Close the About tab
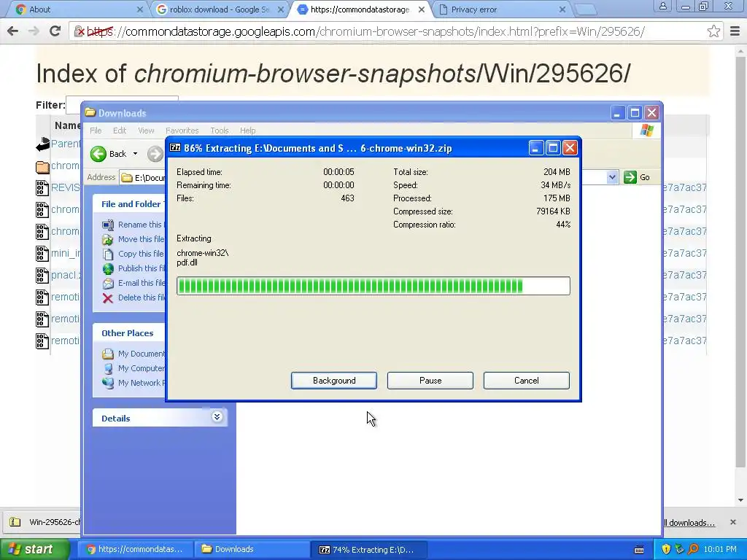 tap(139, 9)
